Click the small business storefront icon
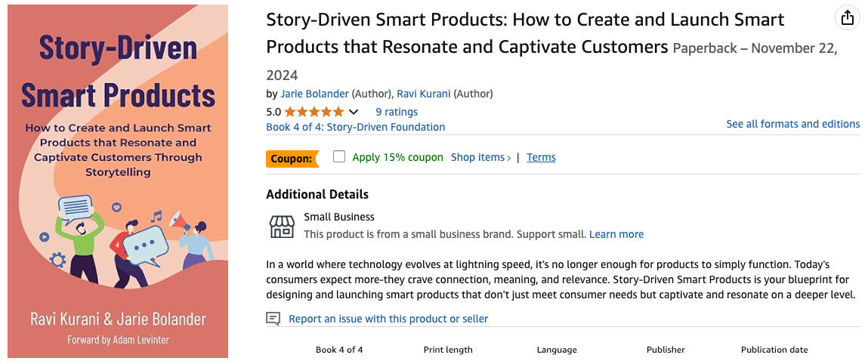This screenshot has height=364, width=868. (x=282, y=226)
